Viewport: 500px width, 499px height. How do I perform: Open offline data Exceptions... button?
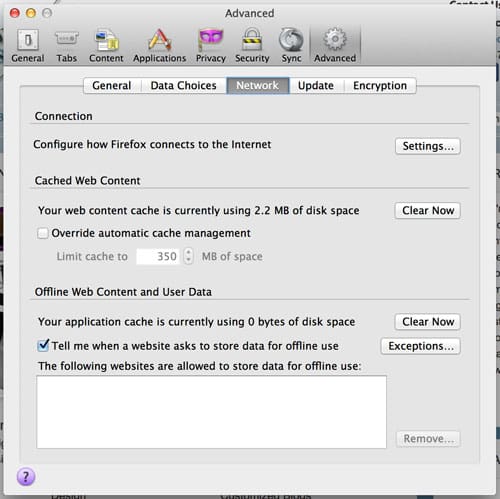(421, 346)
